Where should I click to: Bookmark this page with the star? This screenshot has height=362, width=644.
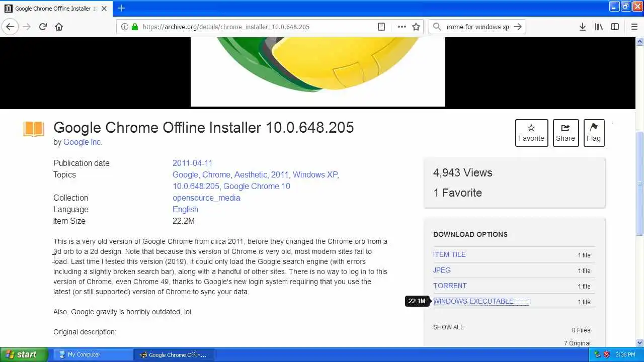pos(416,27)
